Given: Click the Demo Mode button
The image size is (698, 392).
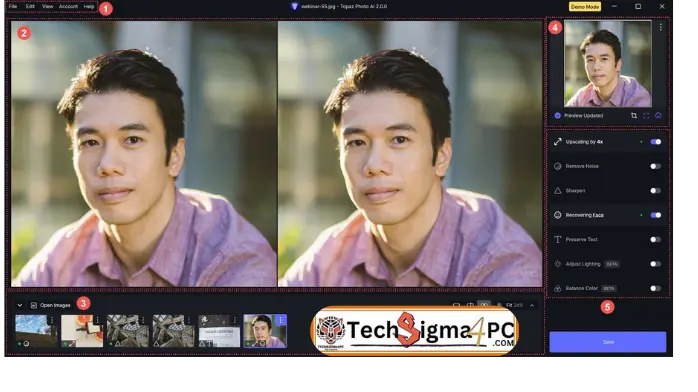Looking at the screenshot, I should (x=585, y=7).
